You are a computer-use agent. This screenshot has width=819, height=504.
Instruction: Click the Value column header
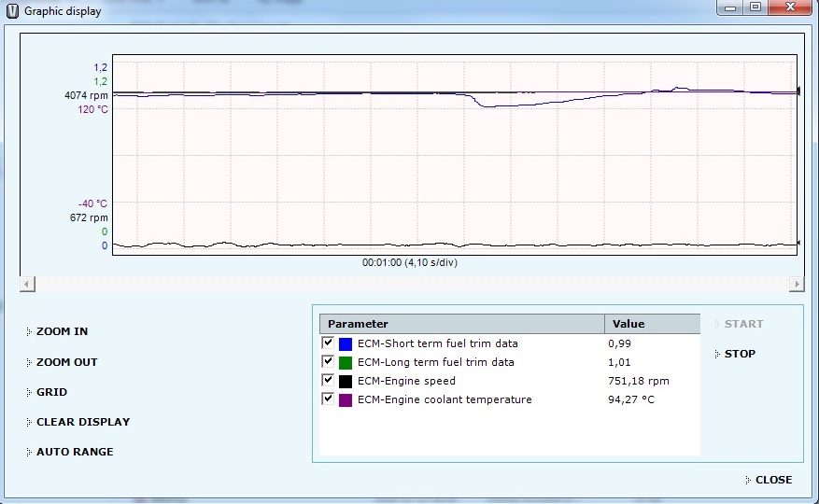tap(652, 324)
